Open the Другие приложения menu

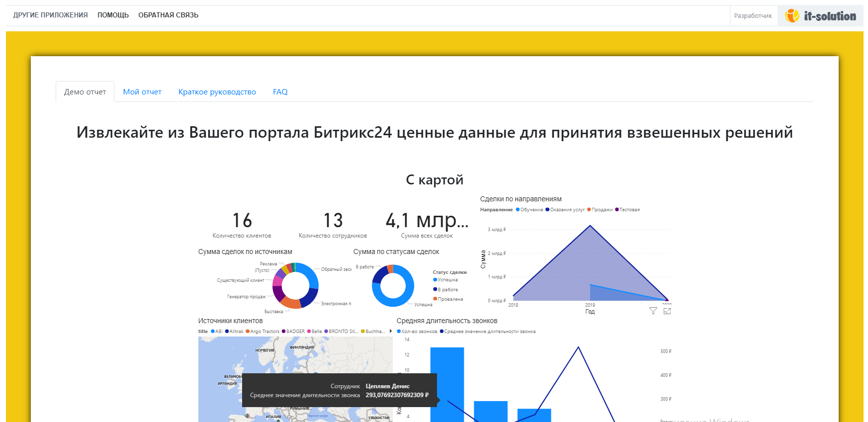pos(50,15)
